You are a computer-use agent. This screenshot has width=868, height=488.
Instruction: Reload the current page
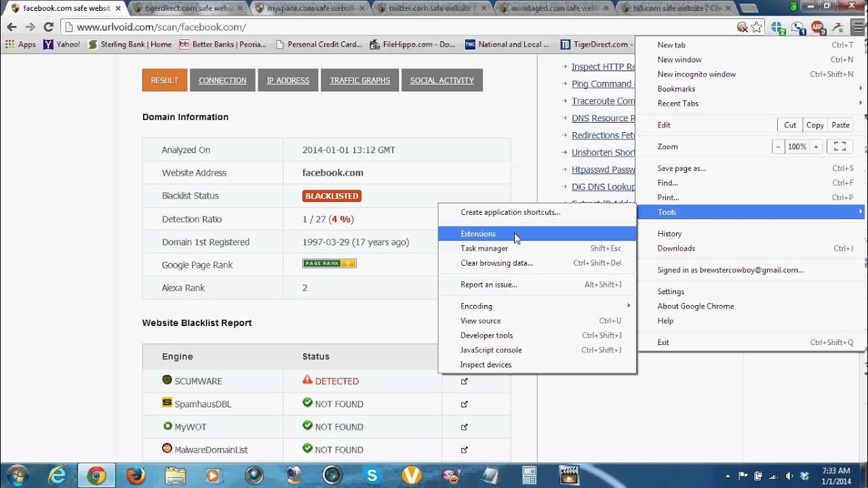click(48, 27)
